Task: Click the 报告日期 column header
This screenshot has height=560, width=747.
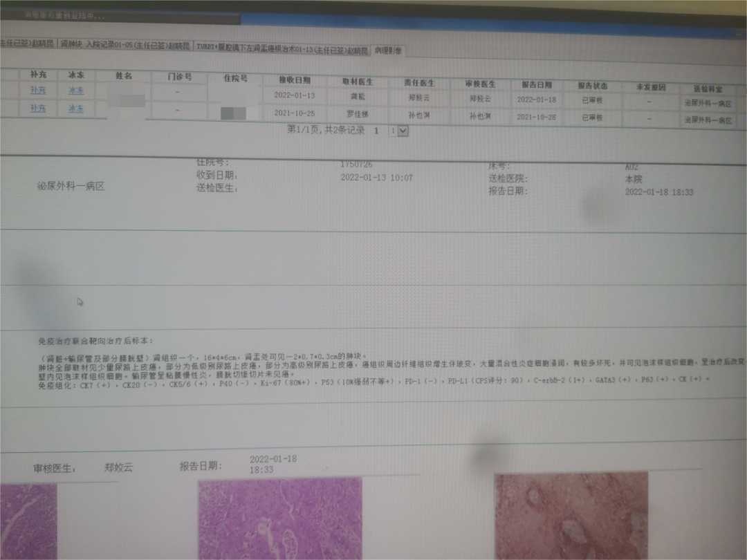Action: (x=537, y=85)
